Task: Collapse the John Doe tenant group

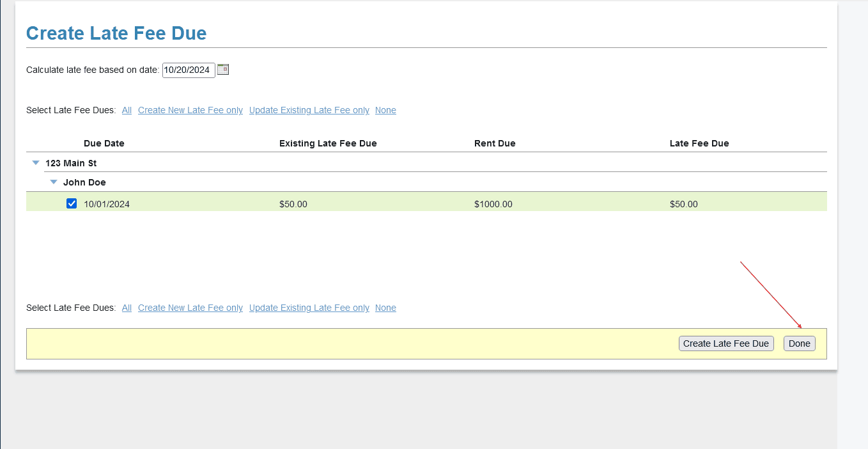Action: click(54, 182)
